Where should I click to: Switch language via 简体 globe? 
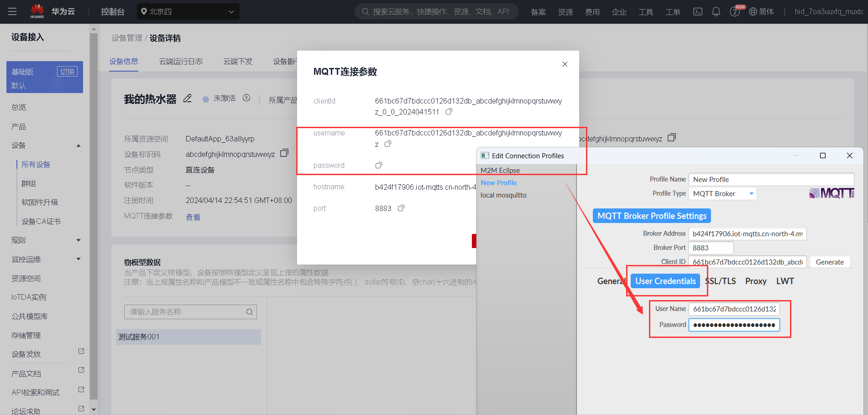[x=761, y=12]
